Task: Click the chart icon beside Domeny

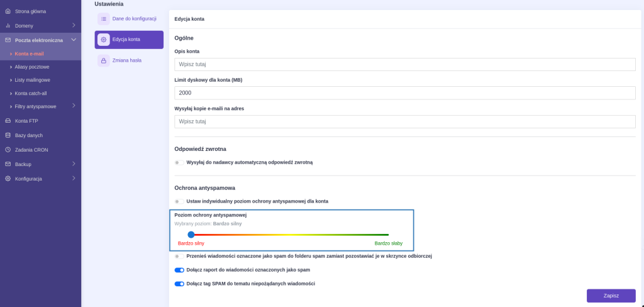Action: coord(8,26)
